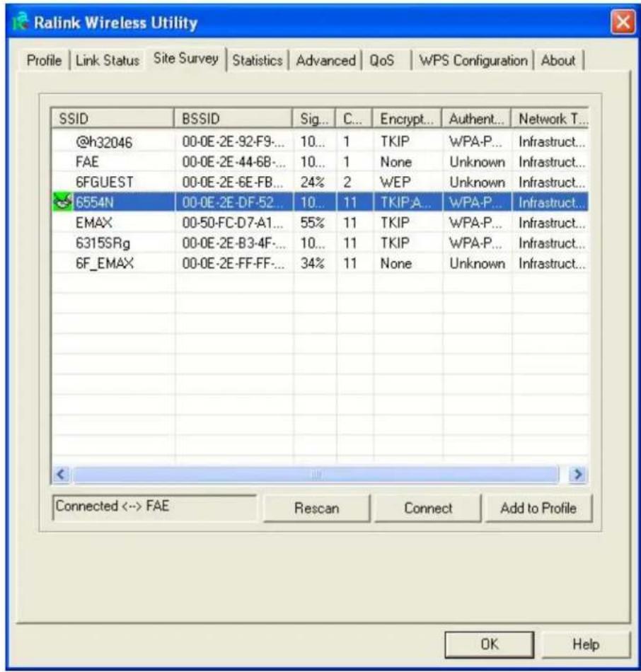Click Add to Profile button
The height and width of the screenshot is (672, 641).
click(x=538, y=509)
